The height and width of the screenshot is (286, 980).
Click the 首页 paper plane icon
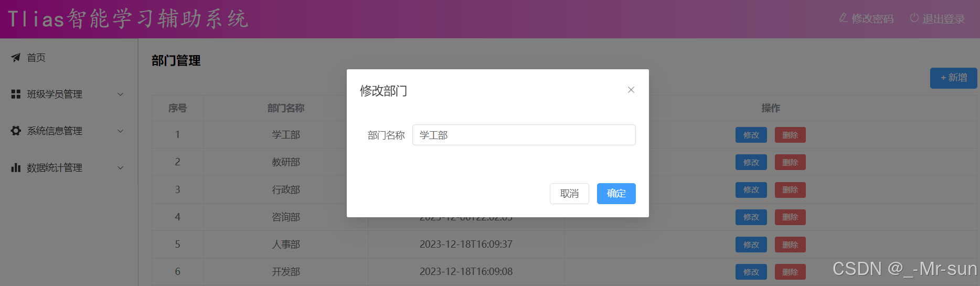tap(16, 58)
